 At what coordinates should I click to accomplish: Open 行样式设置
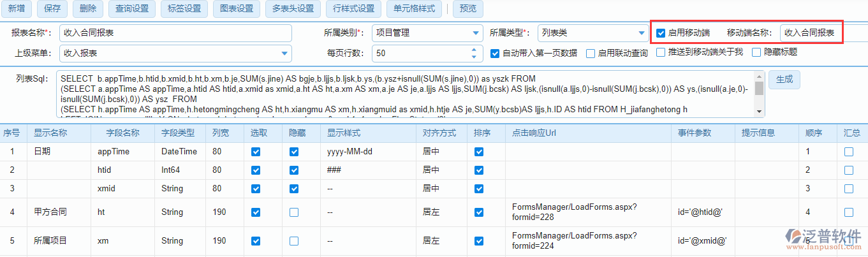pos(354,9)
